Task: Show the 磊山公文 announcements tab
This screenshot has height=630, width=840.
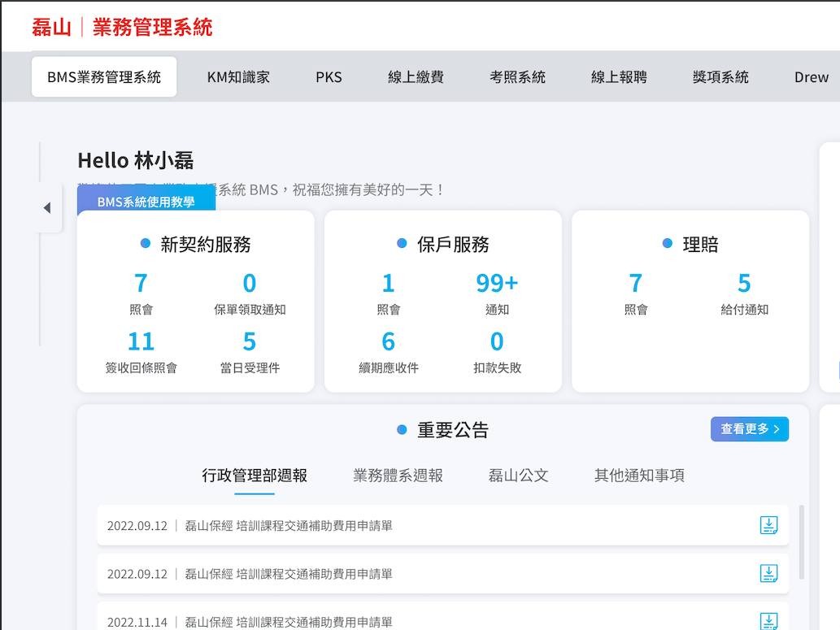Action: pyautogui.click(x=518, y=476)
